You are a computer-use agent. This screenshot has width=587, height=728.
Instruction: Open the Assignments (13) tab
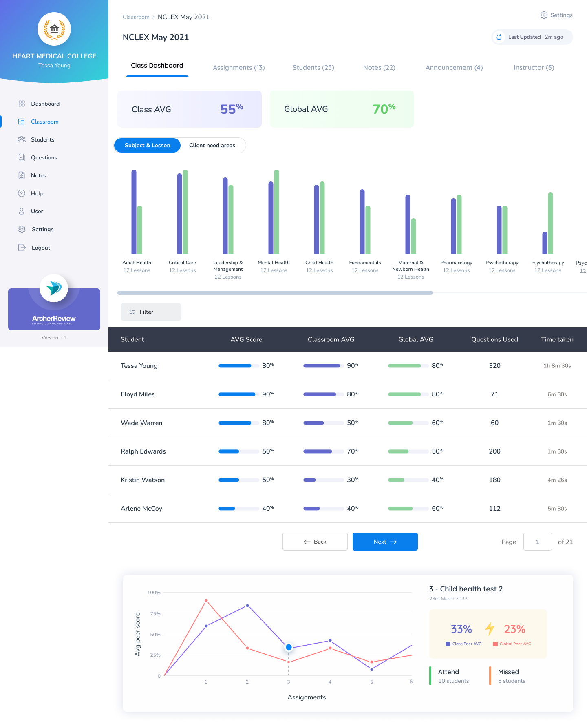238,68
